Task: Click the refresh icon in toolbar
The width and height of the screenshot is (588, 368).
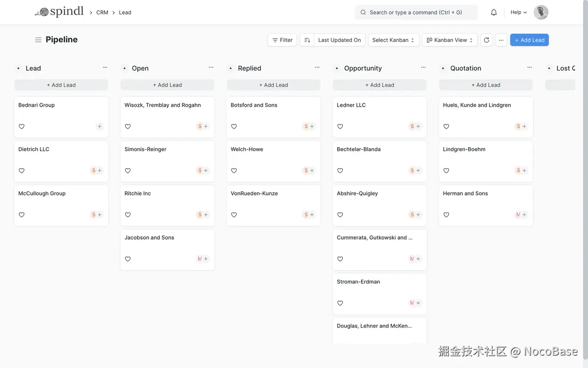Action: click(x=486, y=40)
